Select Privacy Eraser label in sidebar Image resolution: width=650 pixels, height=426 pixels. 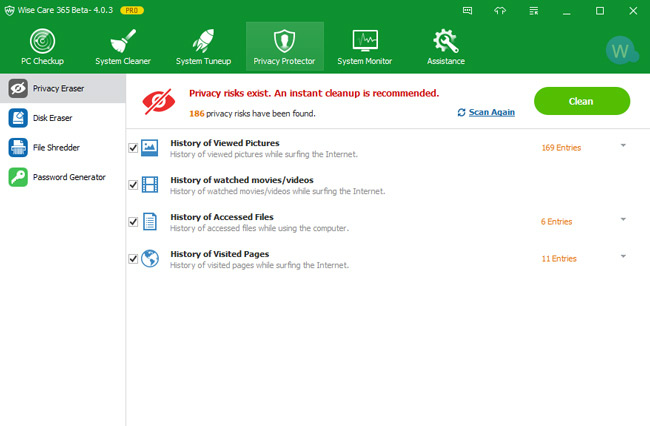click(58, 88)
